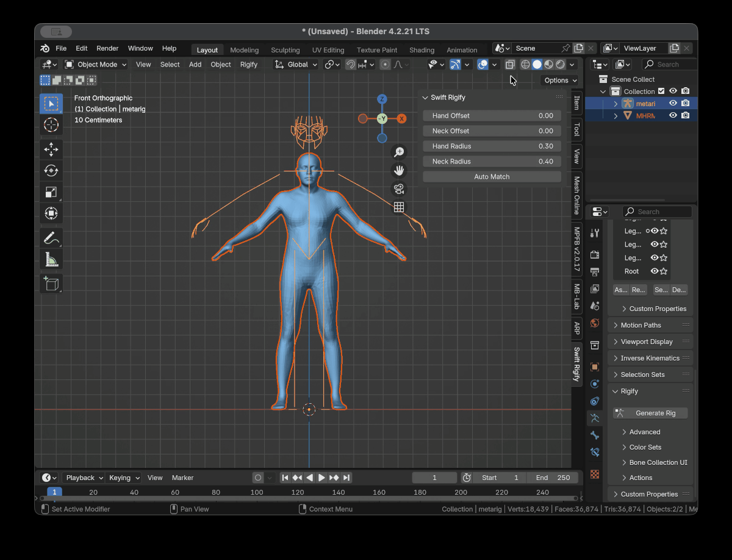
Task: Click the red X axis gizmo ball
Action: pyautogui.click(x=401, y=119)
